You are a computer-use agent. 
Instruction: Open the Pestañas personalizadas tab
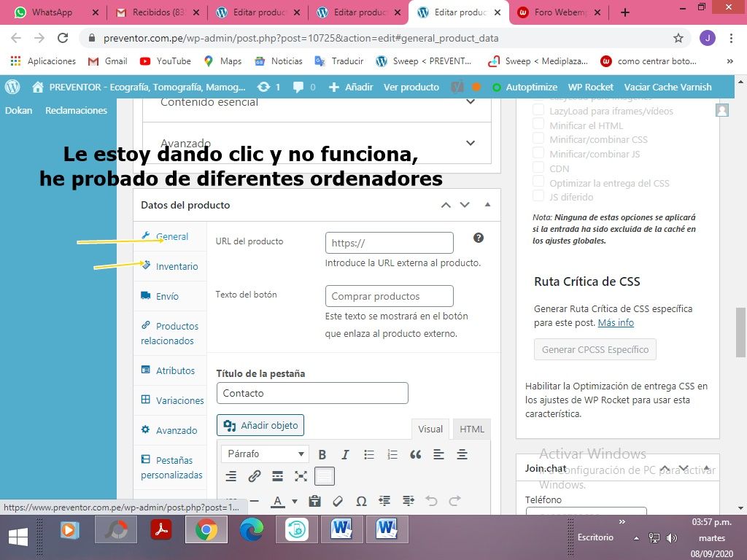click(x=170, y=467)
